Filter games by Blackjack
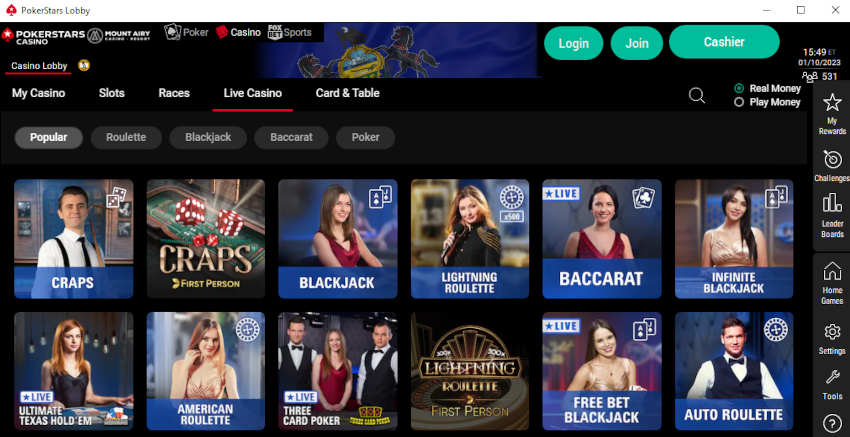 pyautogui.click(x=208, y=137)
